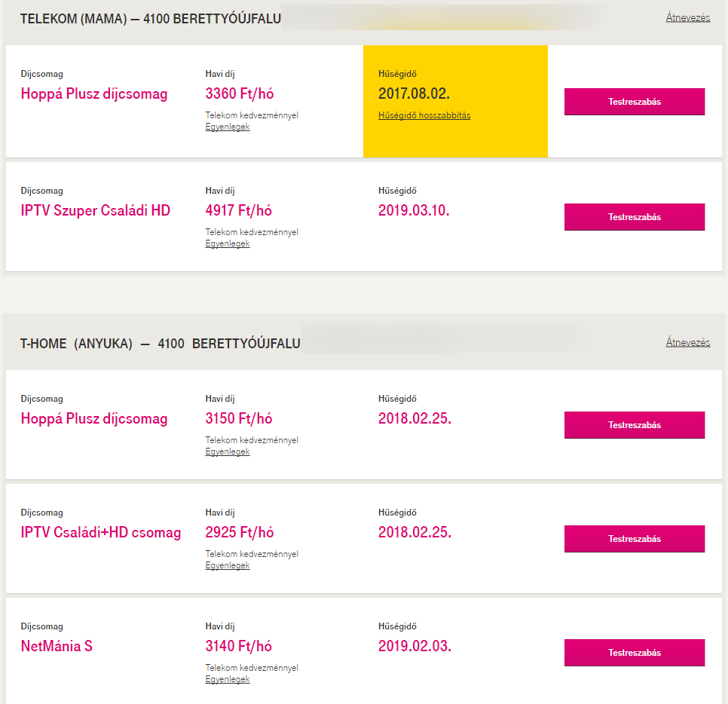This screenshot has height=704, width=728.
Task: Click Egyenlegek under the 3140 Ft/hó fee
Action: 228,679
